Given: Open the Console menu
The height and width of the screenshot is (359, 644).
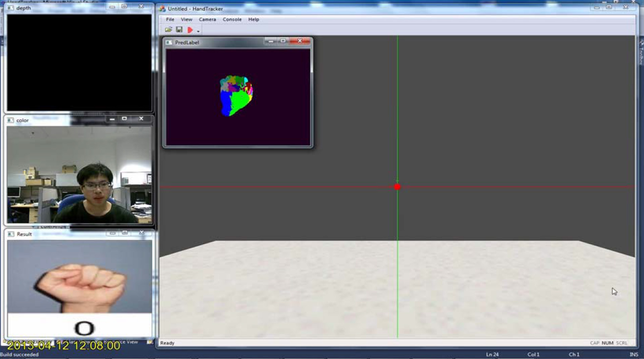Looking at the screenshot, I should point(232,19).
